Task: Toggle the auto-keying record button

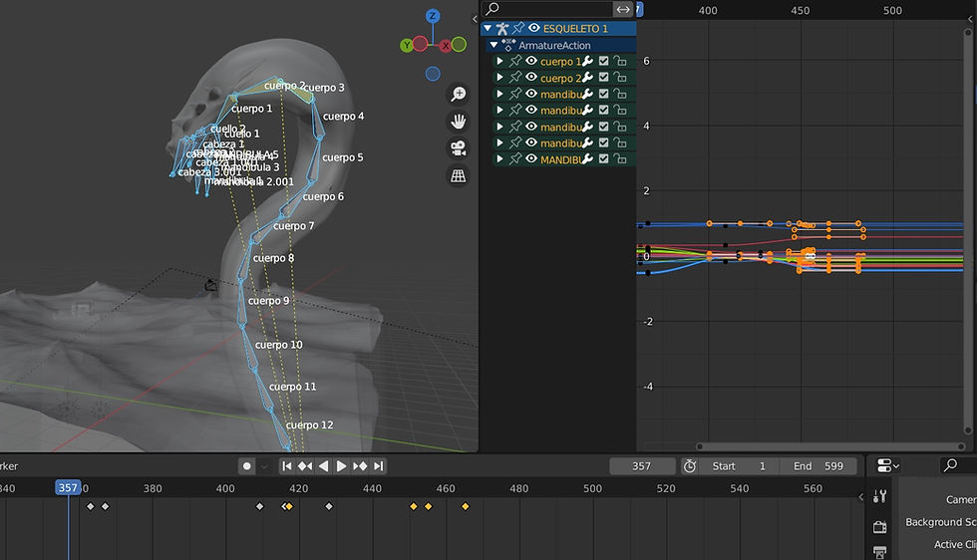Action: 247,466
